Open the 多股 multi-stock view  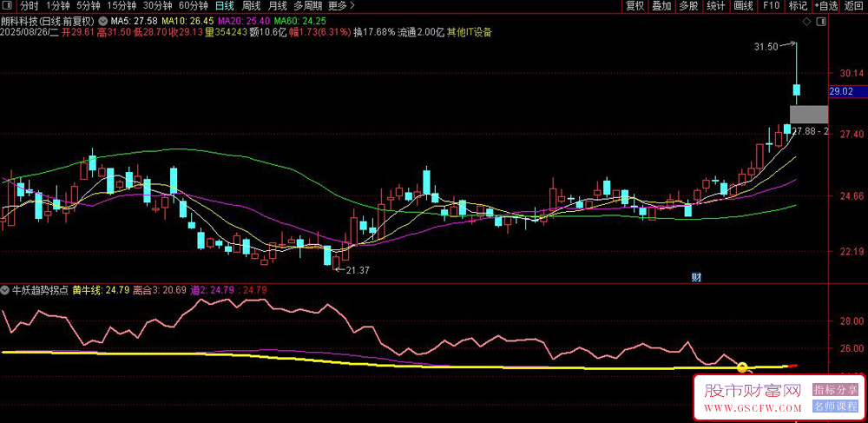[x=688, y=6]
